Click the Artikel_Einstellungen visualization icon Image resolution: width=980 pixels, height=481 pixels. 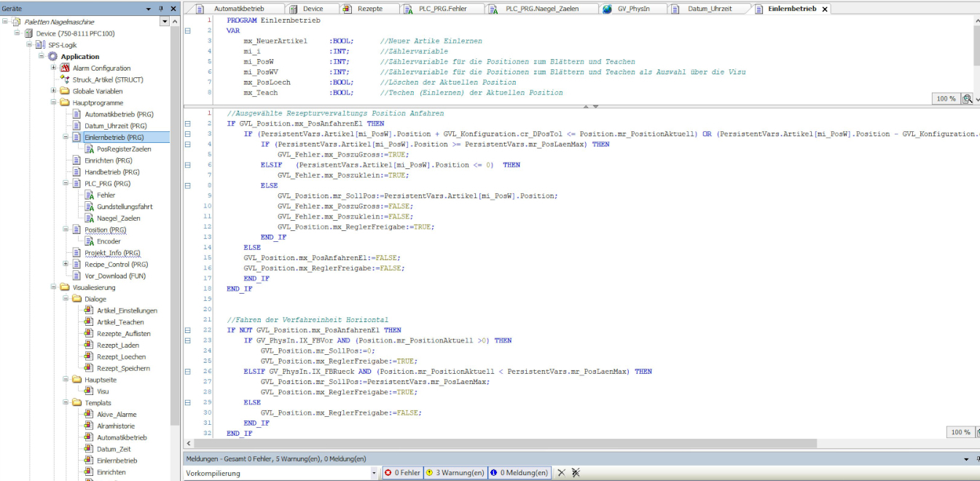[89, 310]
